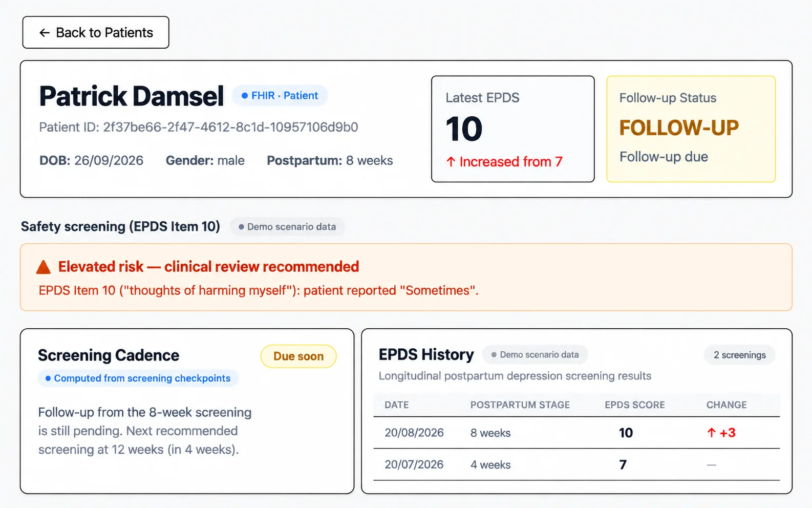Click the Back to Patients button
This screenshot has height=508, width=812.
click(x=96, y=32)
